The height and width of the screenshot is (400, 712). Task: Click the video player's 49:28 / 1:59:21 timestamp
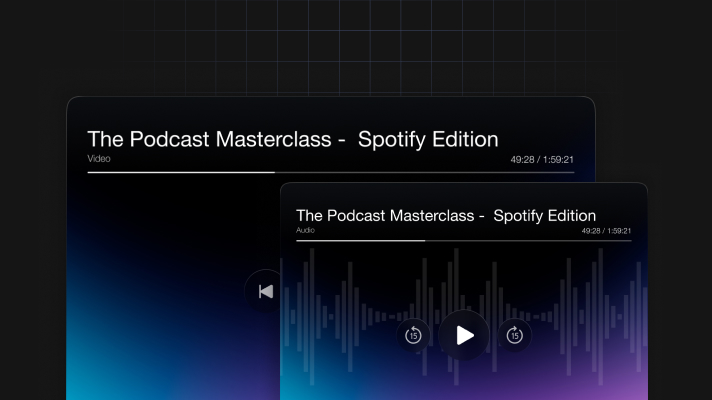548,159
